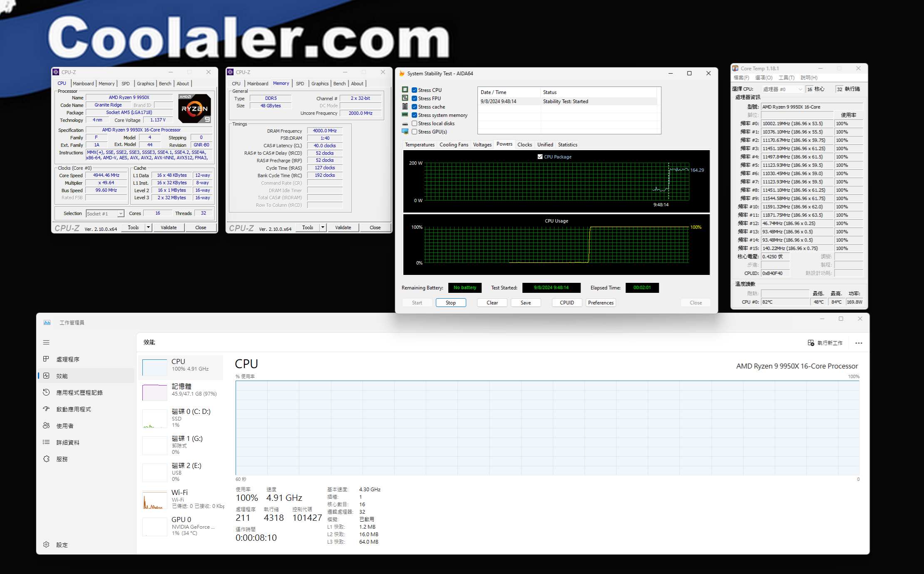
Task: Open the Cooling Fans tab
Action: tap(454, 145)
